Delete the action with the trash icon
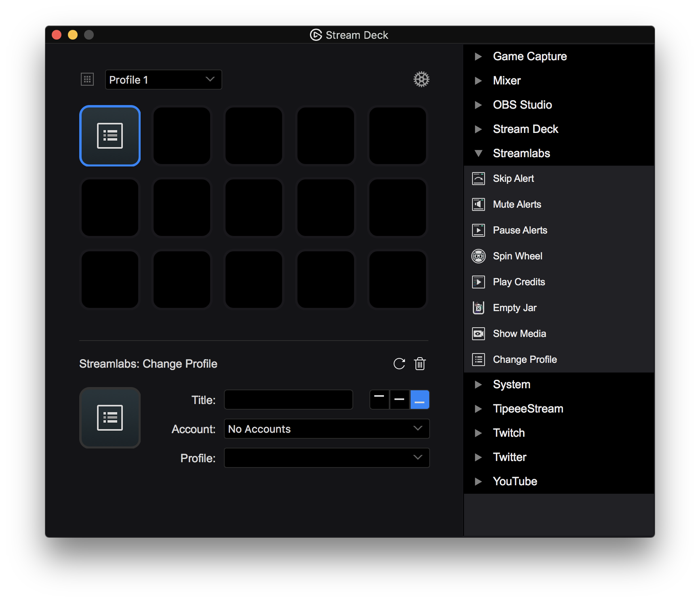 coord(420,364)
